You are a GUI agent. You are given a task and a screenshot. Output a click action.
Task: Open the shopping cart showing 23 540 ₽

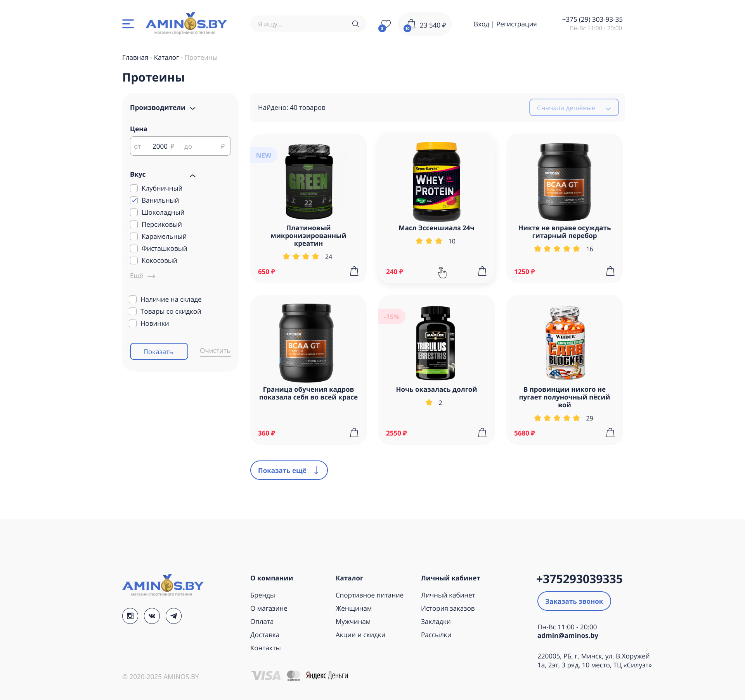(x=425, y=24)
